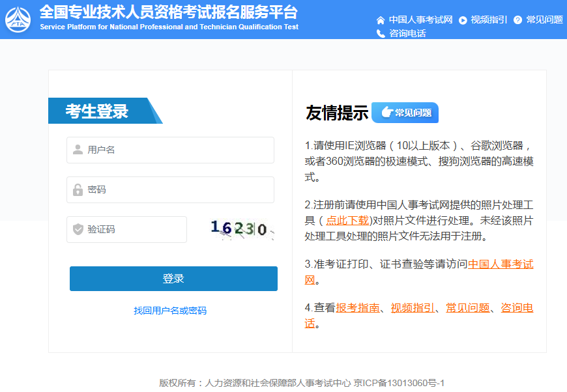Click the play icon next to 视频指引
567x392 pixels.
point(463,20)
